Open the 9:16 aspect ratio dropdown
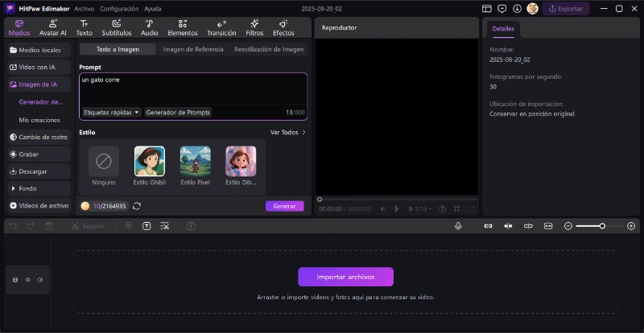 [x=419, y=209]
